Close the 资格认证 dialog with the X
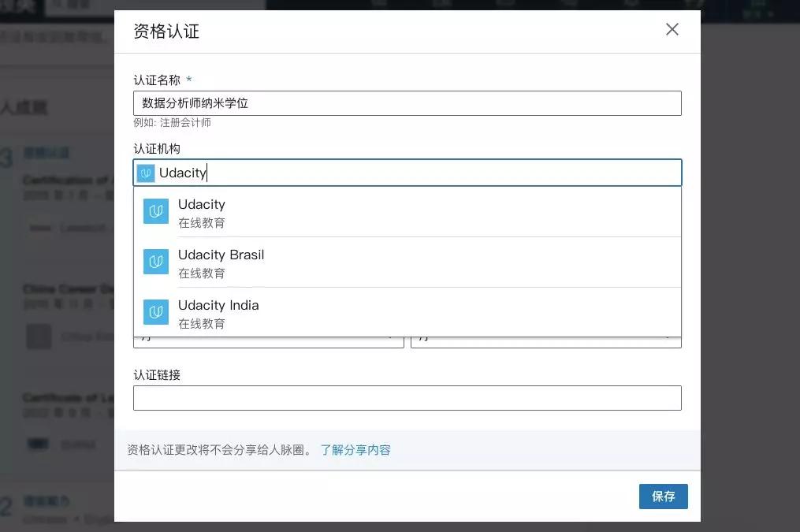The width and height of the screenshot is (800, 532). click(x=672, y=29)
